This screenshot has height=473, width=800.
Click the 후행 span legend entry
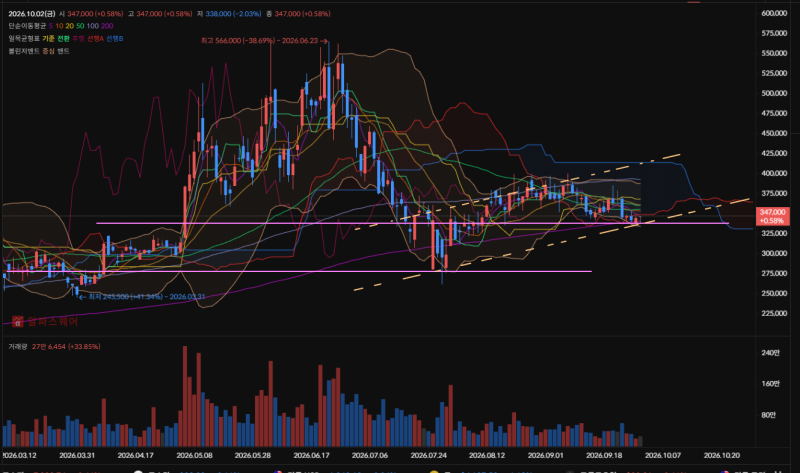click(x=78, y=39)
